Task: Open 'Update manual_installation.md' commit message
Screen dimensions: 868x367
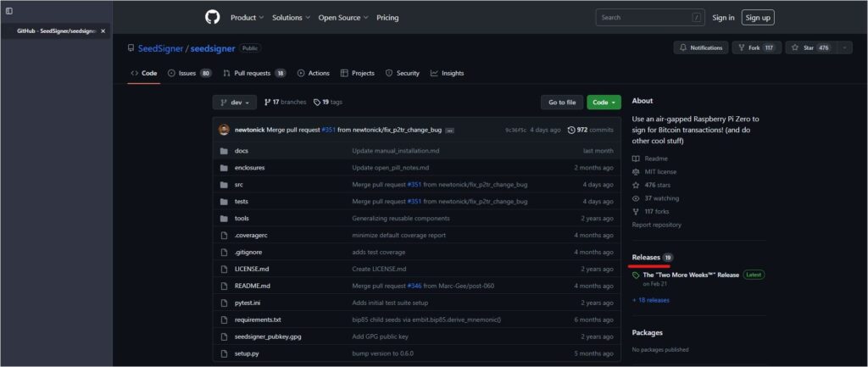Action: tap(396, 151)
